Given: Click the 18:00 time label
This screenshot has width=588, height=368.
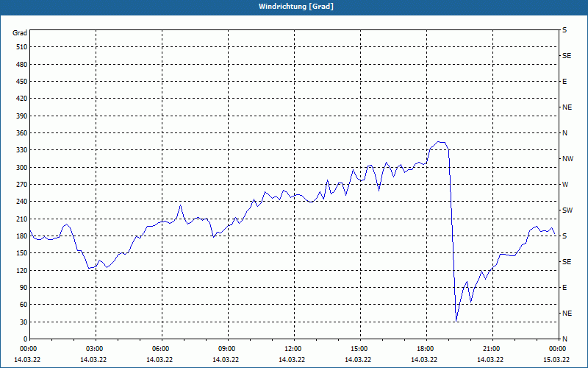Looking at the screenshot, I should coord(425,349).
